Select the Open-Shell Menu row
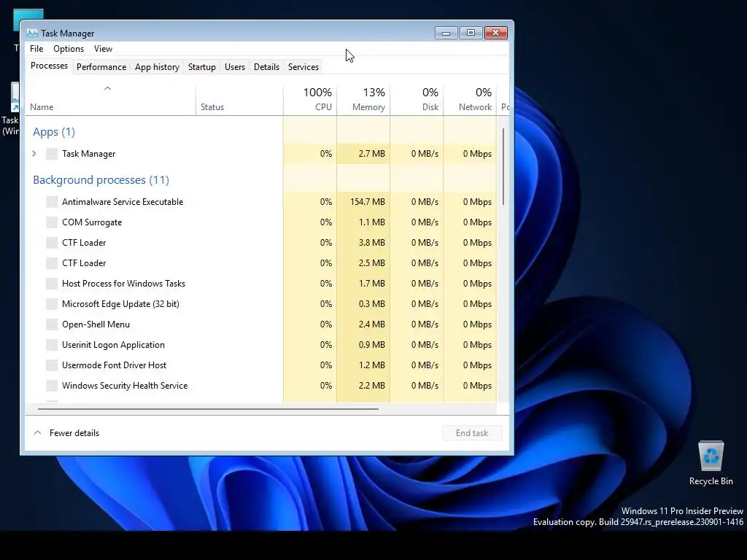 click(261, 324)
